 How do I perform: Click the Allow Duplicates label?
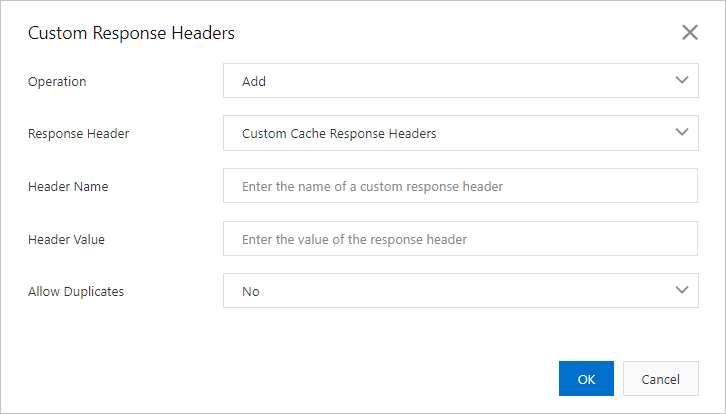76,291
